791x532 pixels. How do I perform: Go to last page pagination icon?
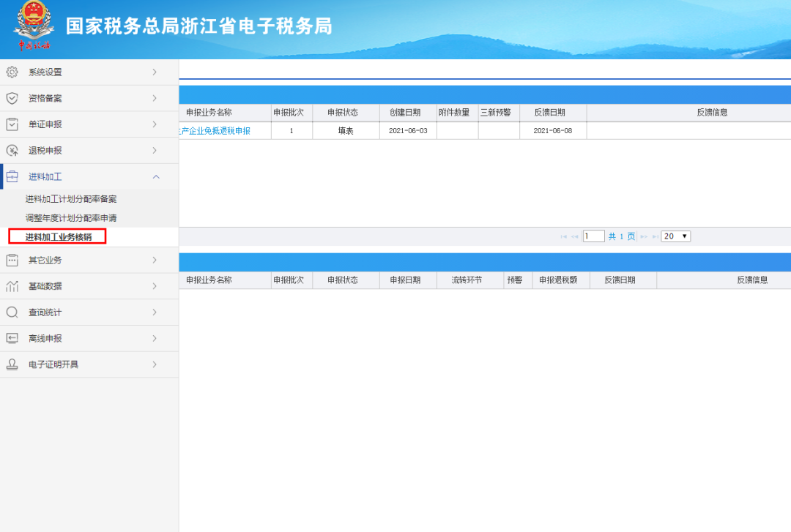coord(655,236)
